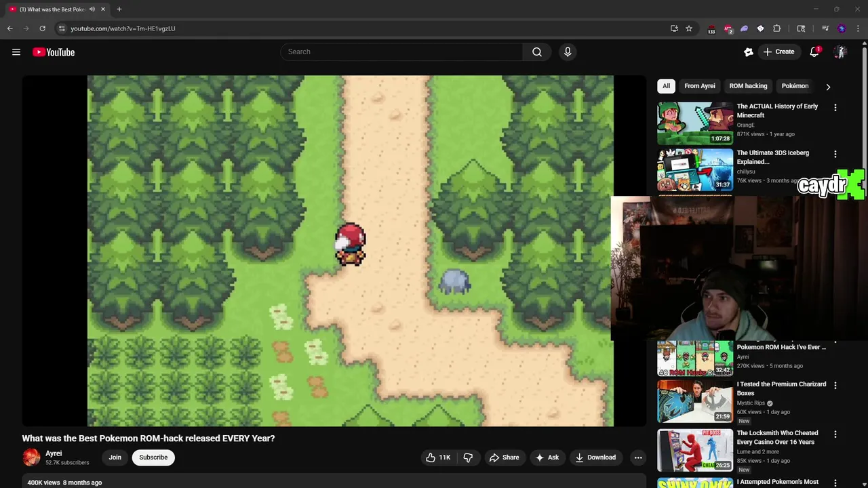Go to the YouTube home logo
This screenshot has height=488, width=868.
(x=54, y=52)
